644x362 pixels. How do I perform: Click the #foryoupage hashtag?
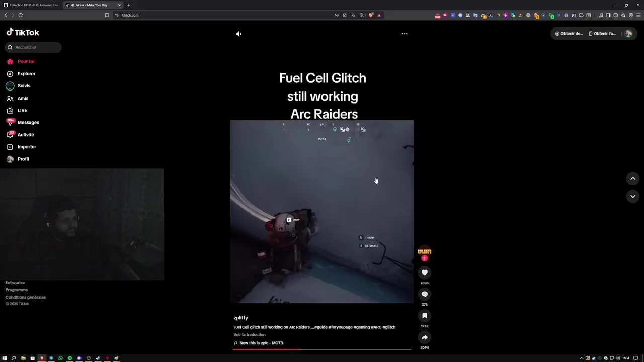coord(340,327)
